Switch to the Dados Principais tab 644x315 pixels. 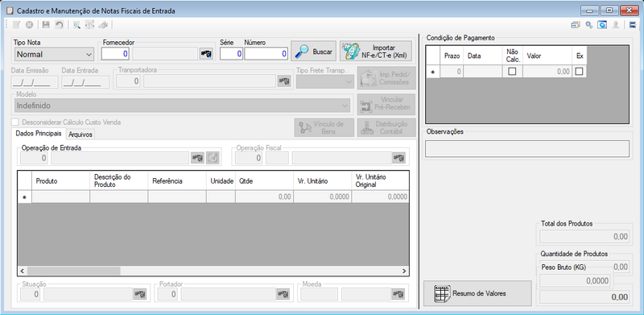click(39, 134)
